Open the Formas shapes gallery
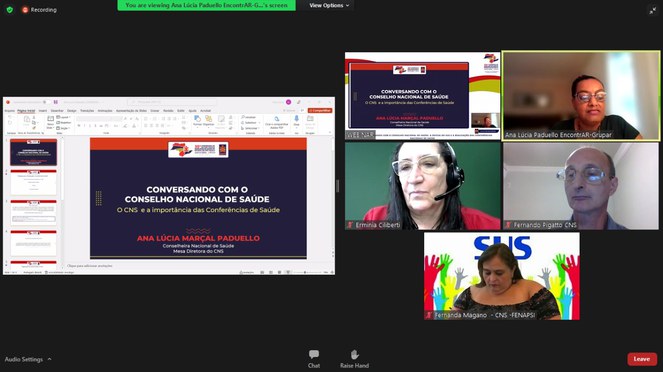663x372 pixels. tap(197, 121)
